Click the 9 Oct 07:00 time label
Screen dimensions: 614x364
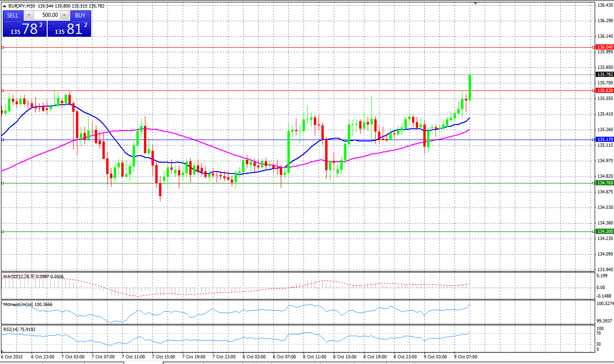tap(465, 357)
